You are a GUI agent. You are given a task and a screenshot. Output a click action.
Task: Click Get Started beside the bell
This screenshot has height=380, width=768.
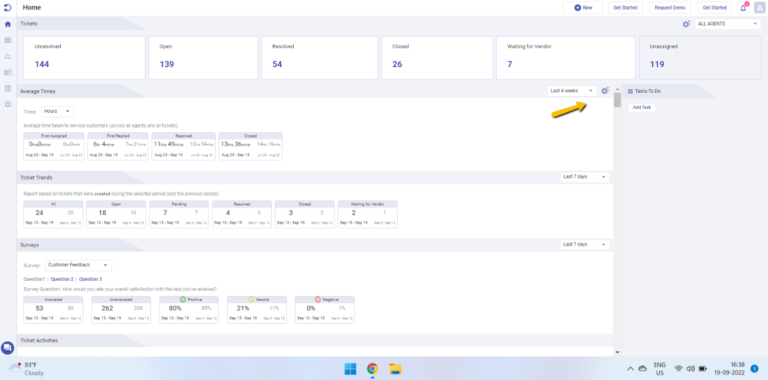715,8
